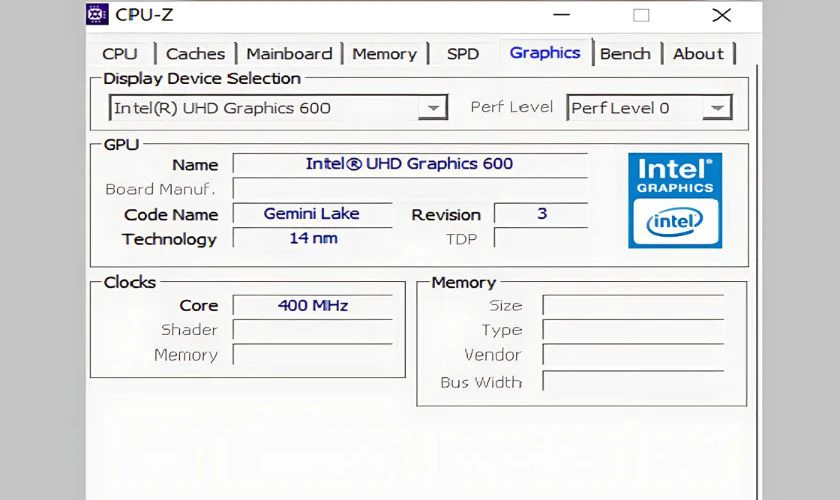The width and height of the screenshot is (840, 500).
Task: Click the Revision label
Action: [x=446, y=215]
